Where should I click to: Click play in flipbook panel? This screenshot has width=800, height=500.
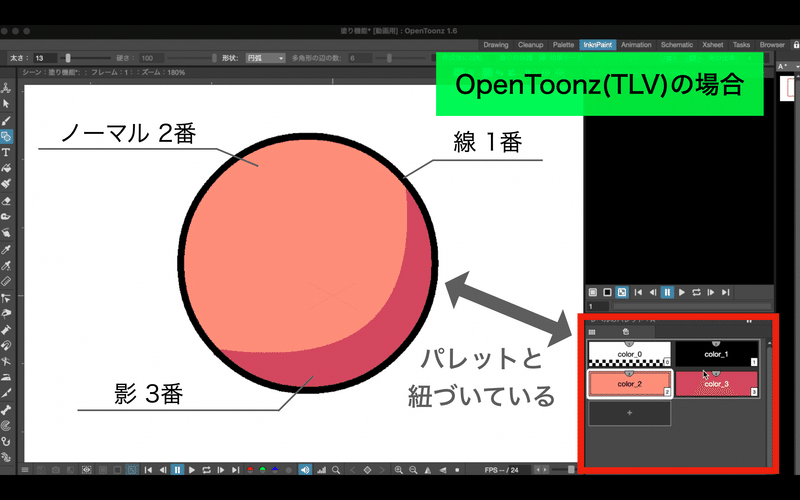coord(682,292)
